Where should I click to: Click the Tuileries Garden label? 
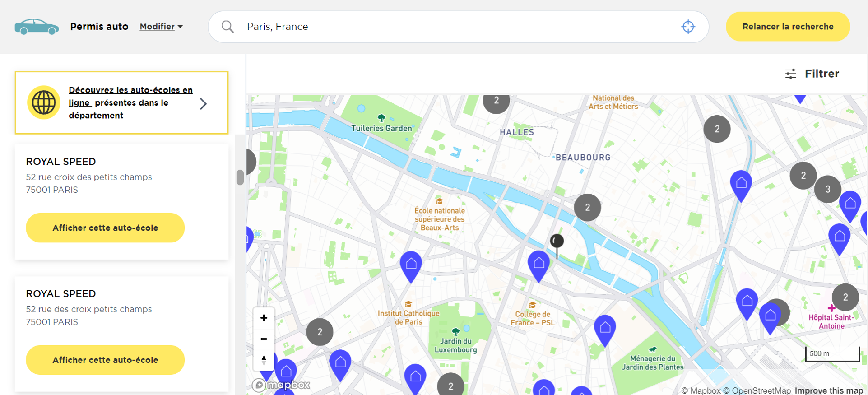tap(381, 128)
